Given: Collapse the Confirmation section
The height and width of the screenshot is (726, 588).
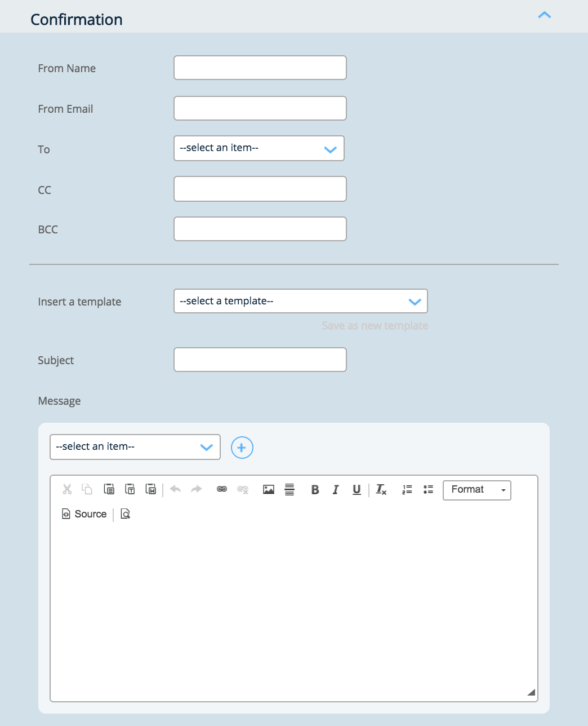Looking at the screenshot, I should pyautogui.click(x=544, y=16).
